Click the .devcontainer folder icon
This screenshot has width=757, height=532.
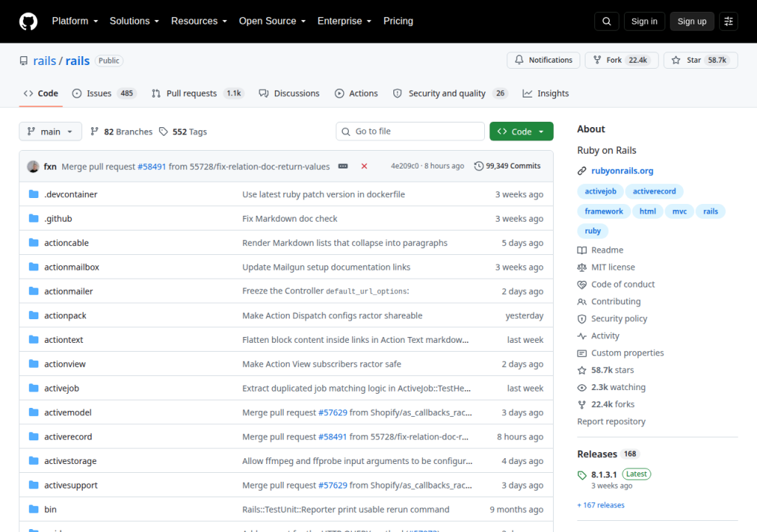tap(34, 194)
